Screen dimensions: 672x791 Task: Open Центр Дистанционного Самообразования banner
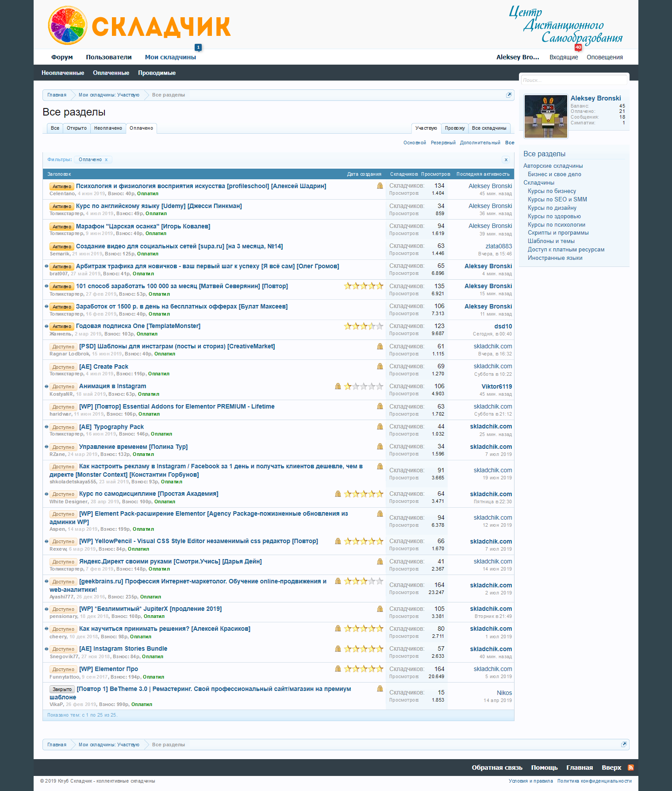click(565, 25)
